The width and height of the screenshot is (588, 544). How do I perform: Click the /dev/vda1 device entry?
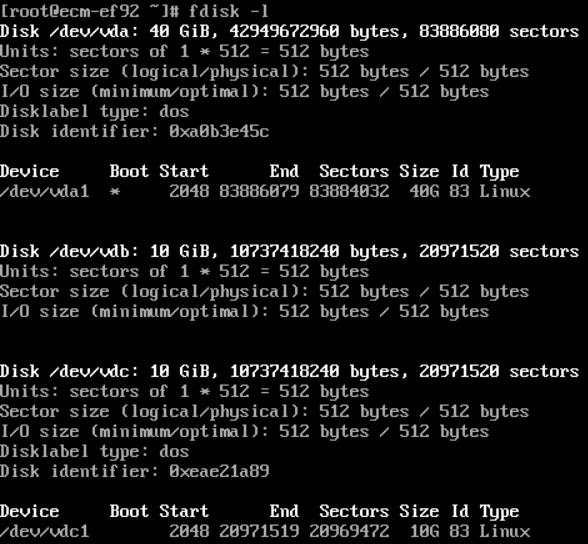pos(45,192)
